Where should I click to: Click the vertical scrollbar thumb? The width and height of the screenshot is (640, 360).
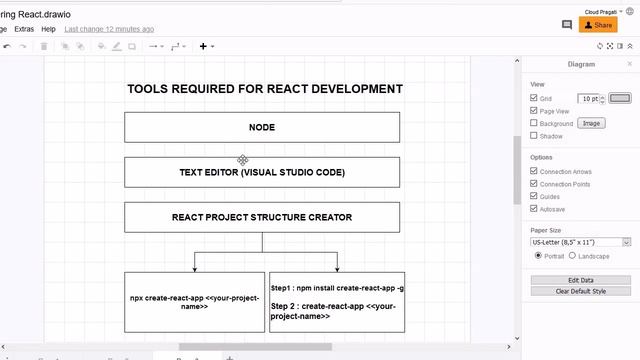(x=517, y=169)
